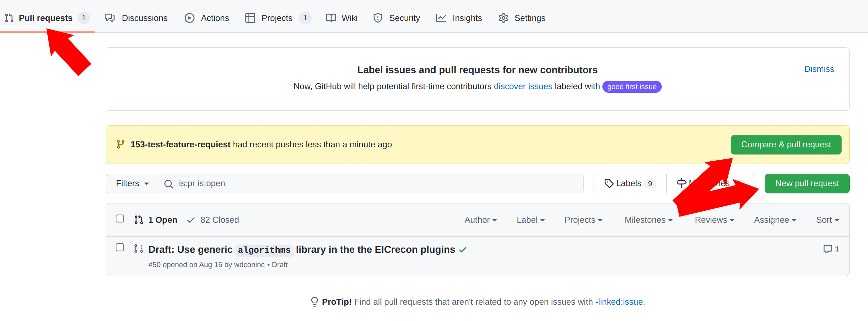Image resolution: width=868 pixels, height=321 pixels.
Task: Click the green checks-passed icon on PR #50
Action: point(463,250)
